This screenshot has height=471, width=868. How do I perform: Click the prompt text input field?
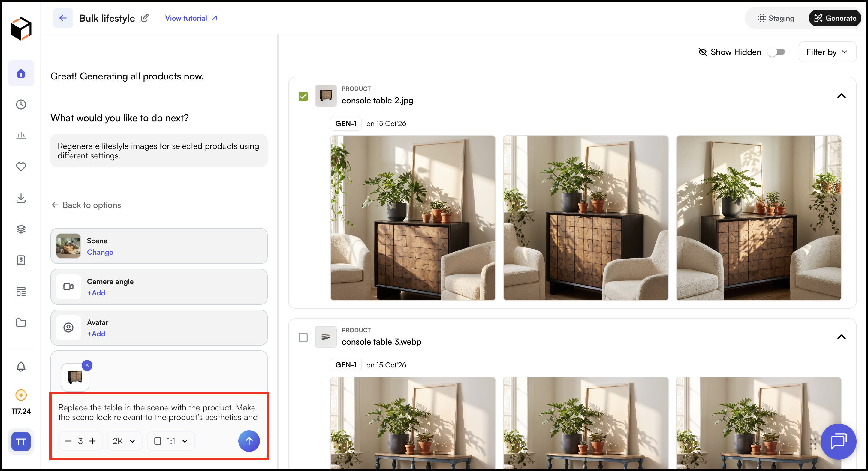click(x=158, y=412)
